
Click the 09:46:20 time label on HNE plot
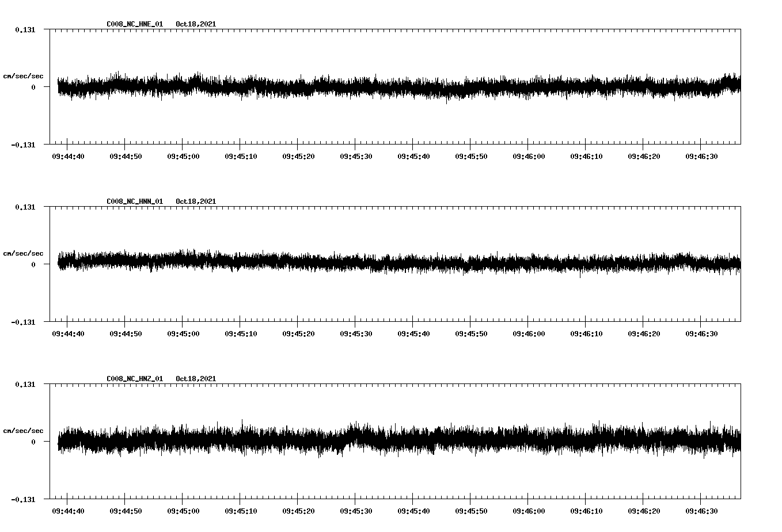[644, 157]
